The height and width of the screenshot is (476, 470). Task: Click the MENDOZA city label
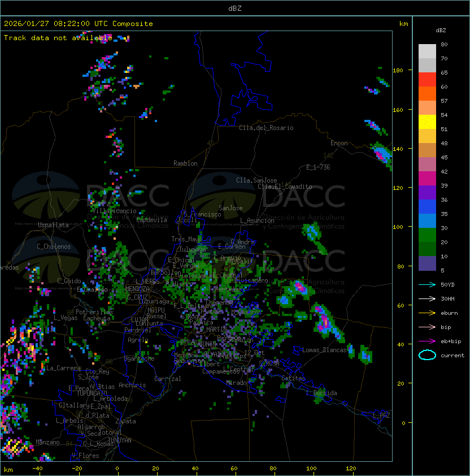click(x=137, y=288)
